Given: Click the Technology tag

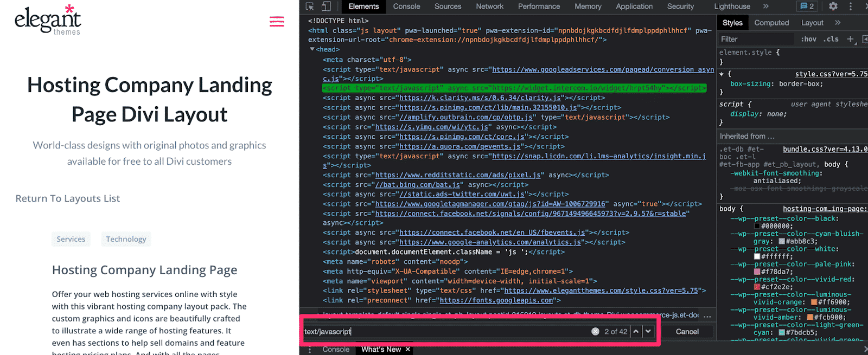Looking at the screenshot, I should [126, 239].
